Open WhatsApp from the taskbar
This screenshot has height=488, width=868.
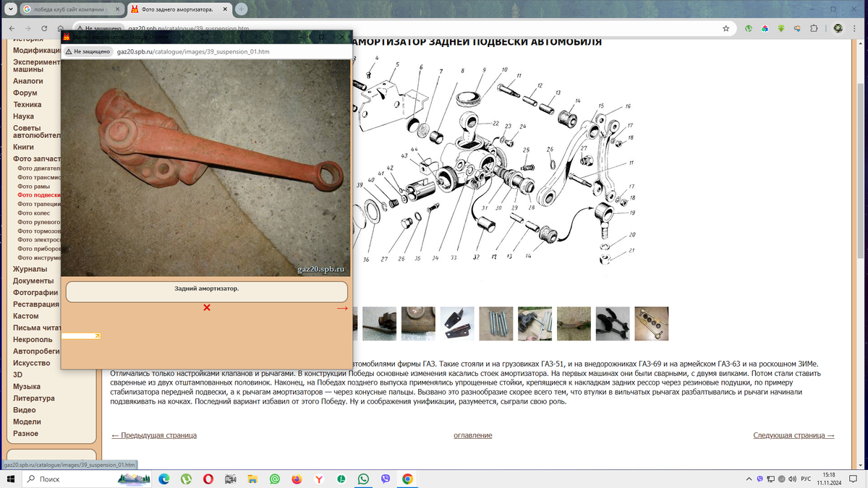[x=362, y=479]
